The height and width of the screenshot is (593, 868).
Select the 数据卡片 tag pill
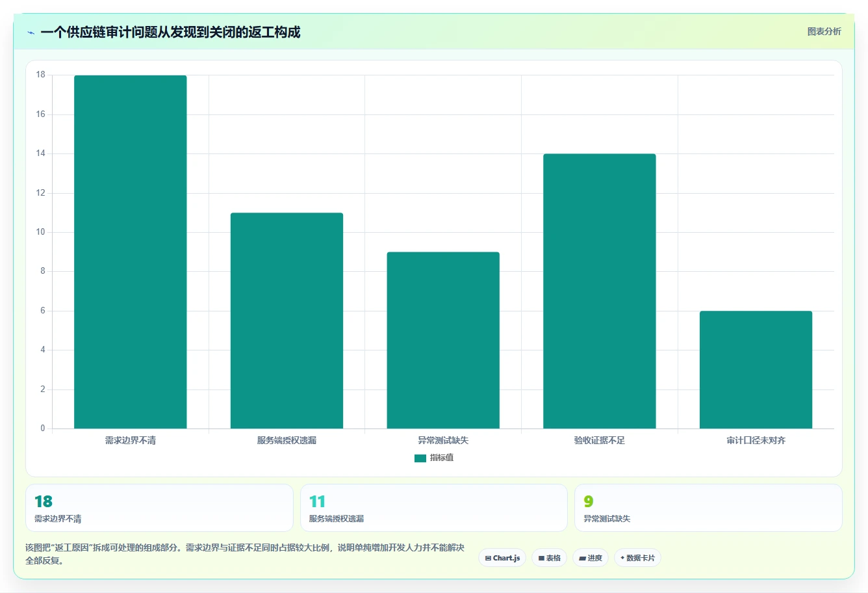coord(637,558)
